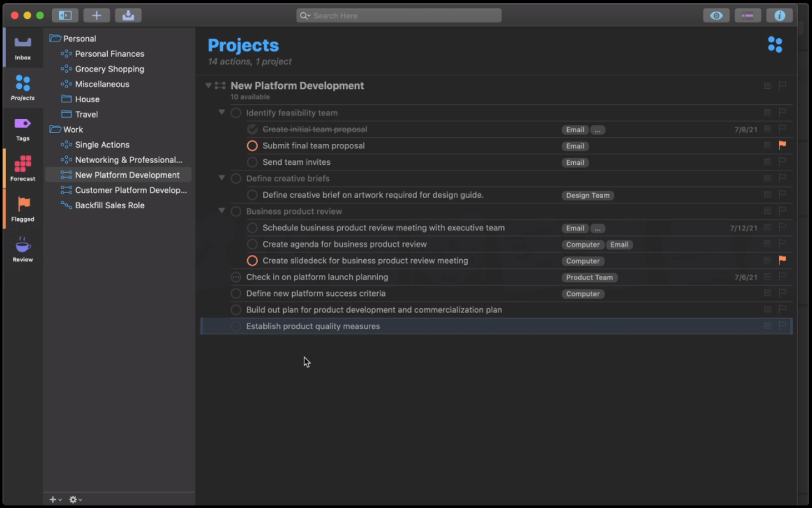Complete Submit final team proposal
The height and width of the screenshot is (508, 812).
click(252, 146)
